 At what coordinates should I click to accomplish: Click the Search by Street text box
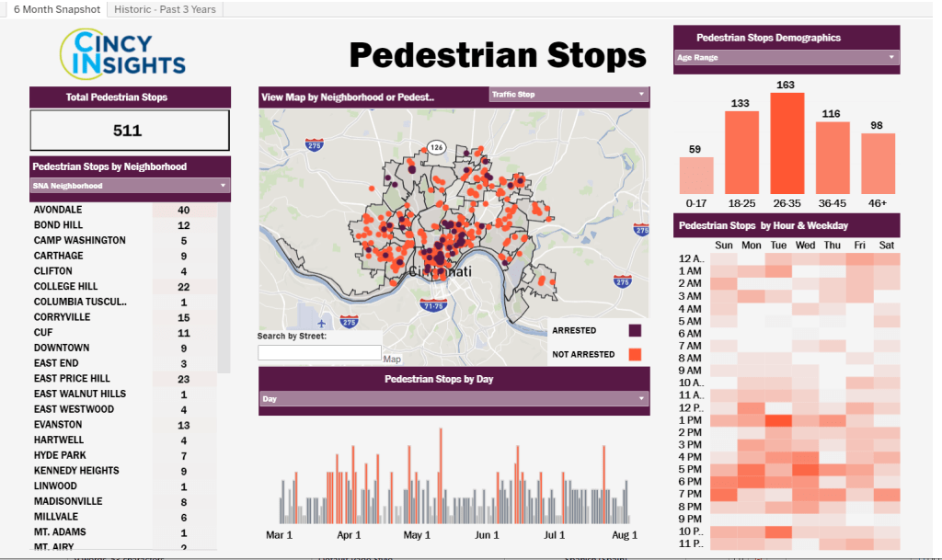(319, 352)
